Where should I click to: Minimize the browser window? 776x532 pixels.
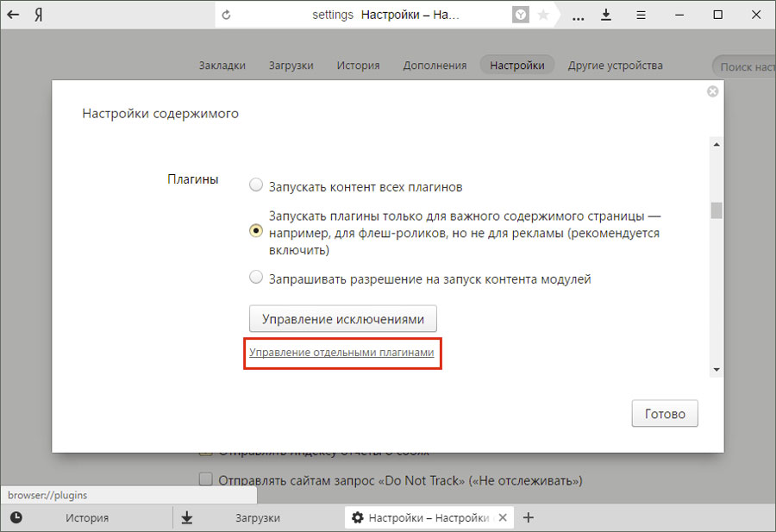pos(679,15)
